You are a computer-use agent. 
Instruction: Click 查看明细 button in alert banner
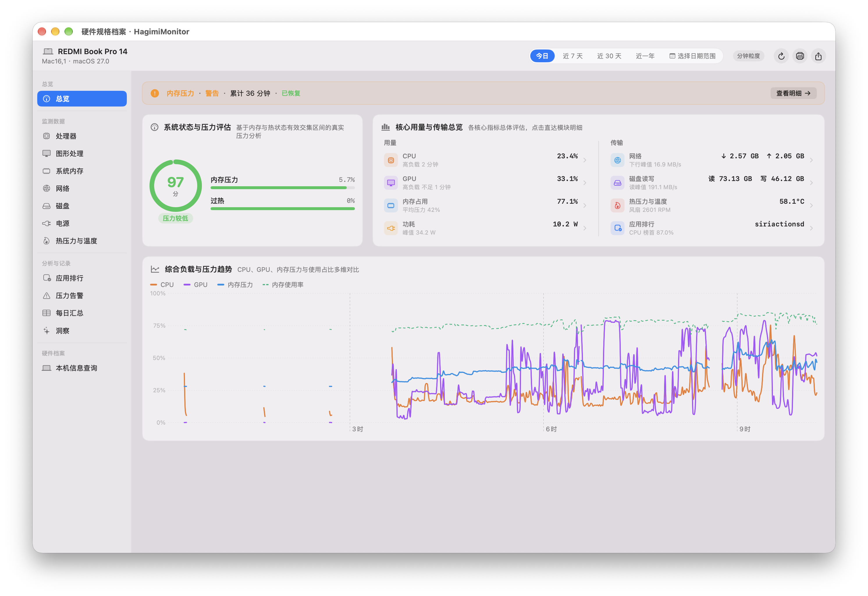(793, 93)
